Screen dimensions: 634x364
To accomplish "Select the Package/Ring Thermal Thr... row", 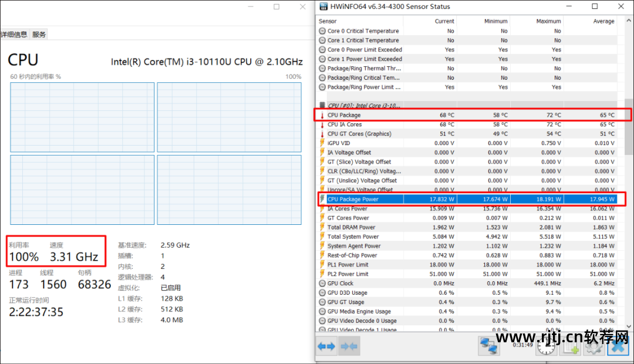I will click(x=467, y=68).
